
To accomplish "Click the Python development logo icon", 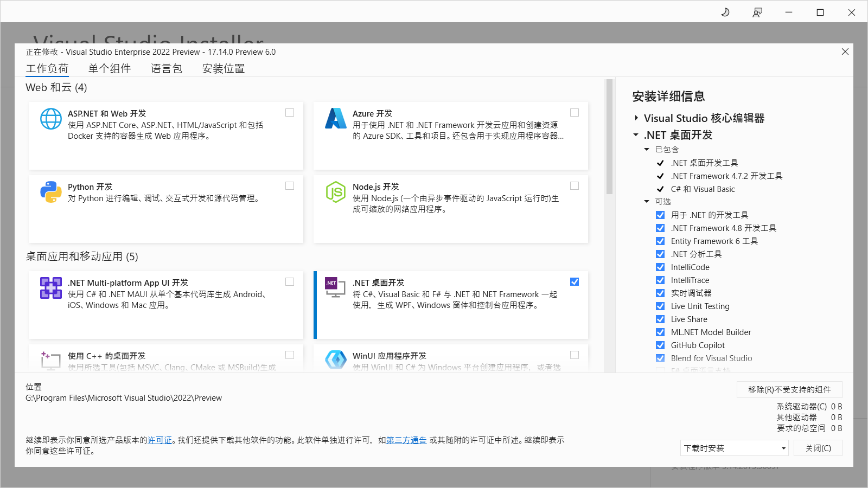I will point(51,192).
